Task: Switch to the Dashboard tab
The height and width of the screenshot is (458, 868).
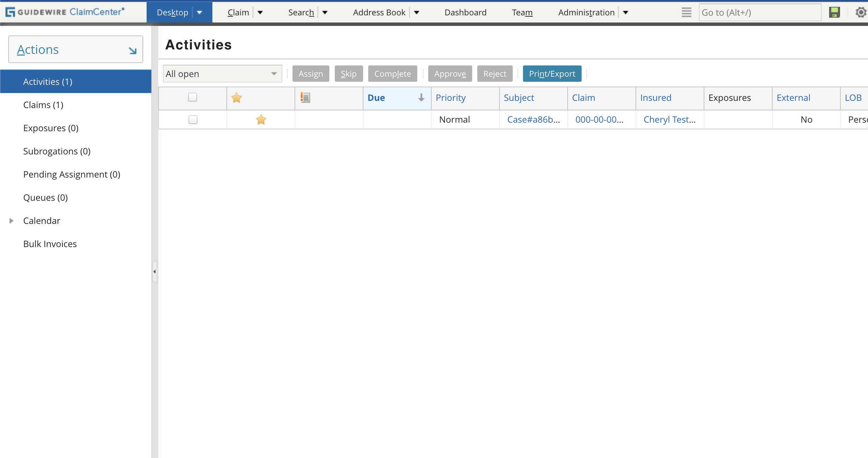Action: coord(465,12)
